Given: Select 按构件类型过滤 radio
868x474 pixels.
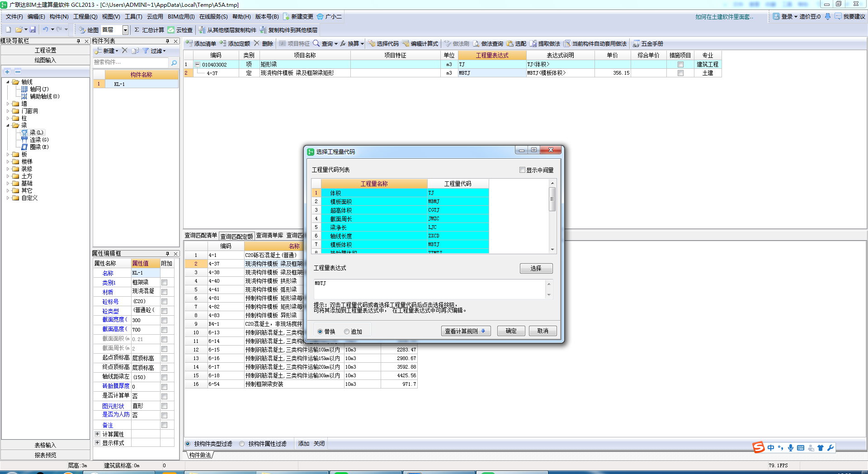Looking at the screenshot, I should [188, 444].
